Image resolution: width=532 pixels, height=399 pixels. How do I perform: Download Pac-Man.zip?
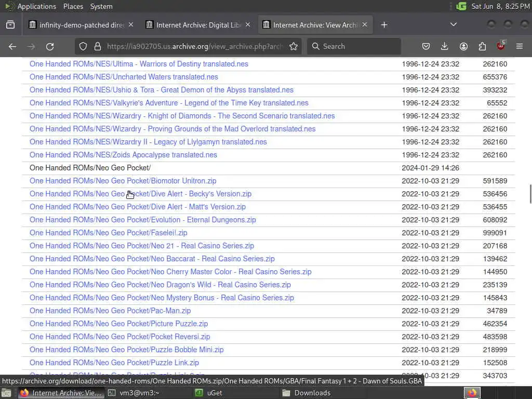110,311
